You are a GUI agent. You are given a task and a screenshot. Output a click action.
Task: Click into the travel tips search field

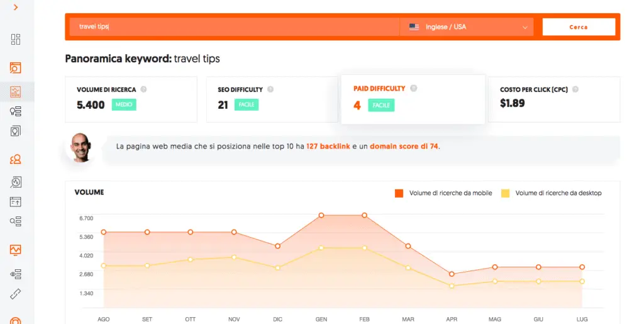point(234,27)
